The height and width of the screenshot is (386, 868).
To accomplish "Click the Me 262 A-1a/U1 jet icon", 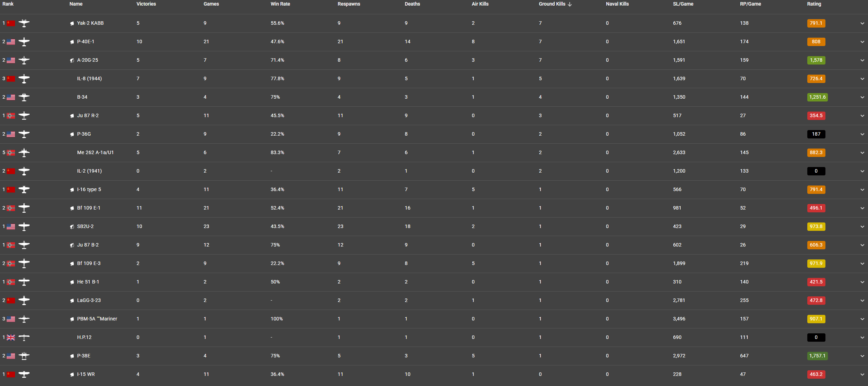I will pos(24,153).
